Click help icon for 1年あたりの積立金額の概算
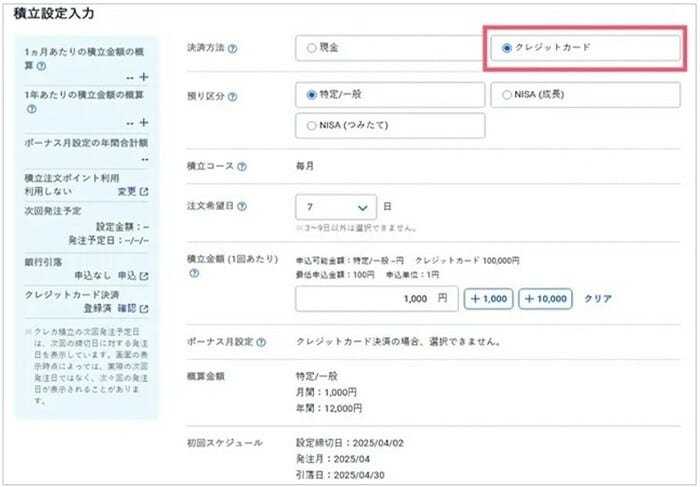 click(31, 109)
